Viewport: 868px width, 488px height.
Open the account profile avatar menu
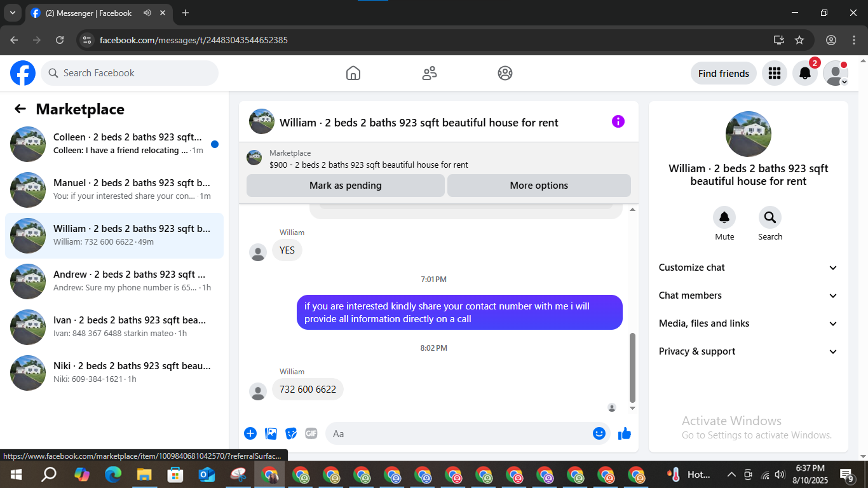tap(836, 73)
